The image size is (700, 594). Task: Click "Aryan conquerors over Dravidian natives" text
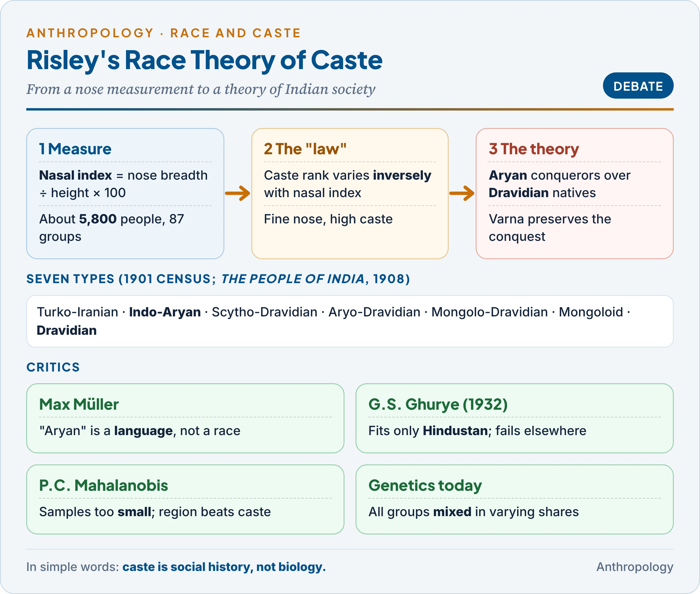pos(559,184)
